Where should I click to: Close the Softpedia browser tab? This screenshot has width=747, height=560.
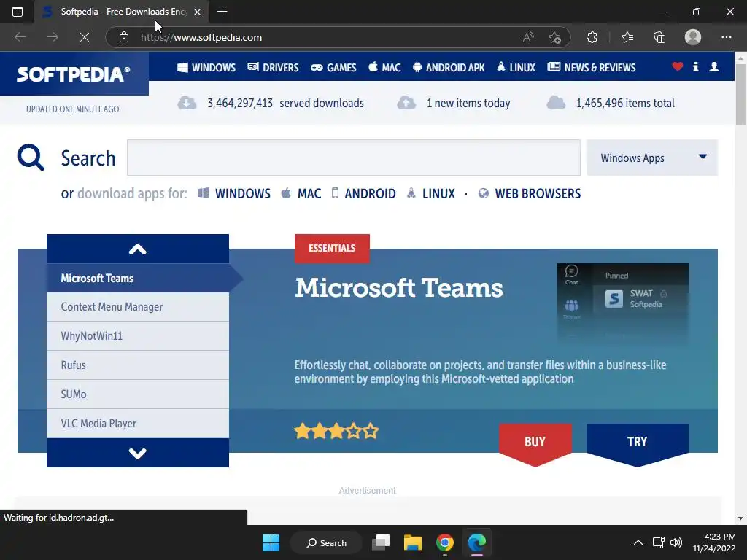pos(197,12)
